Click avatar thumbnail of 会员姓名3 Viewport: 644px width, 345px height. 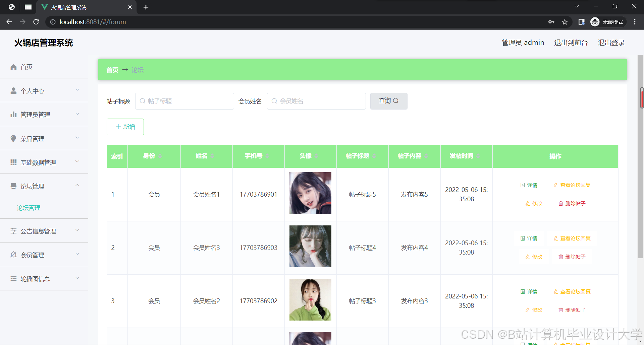click(310, 246)
